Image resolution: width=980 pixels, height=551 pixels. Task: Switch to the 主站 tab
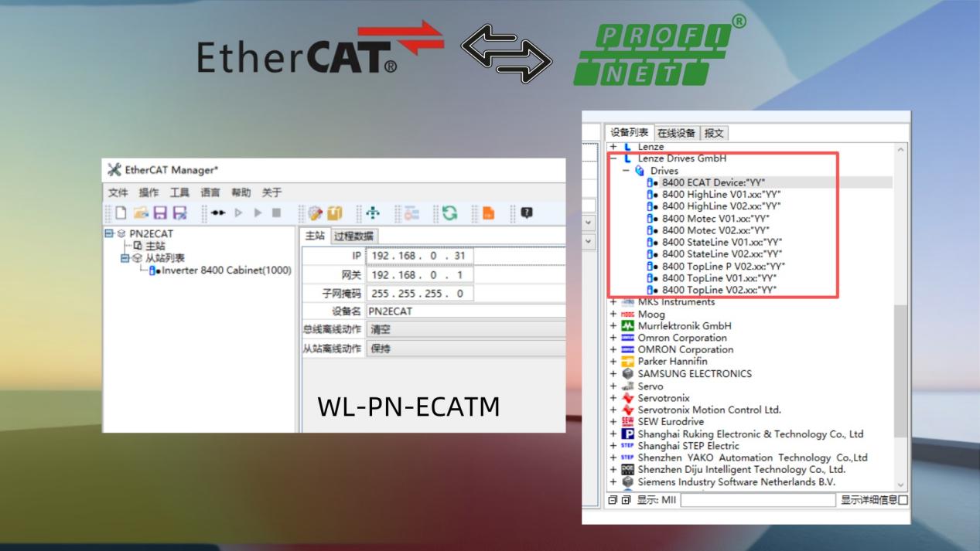click(315, 236)
